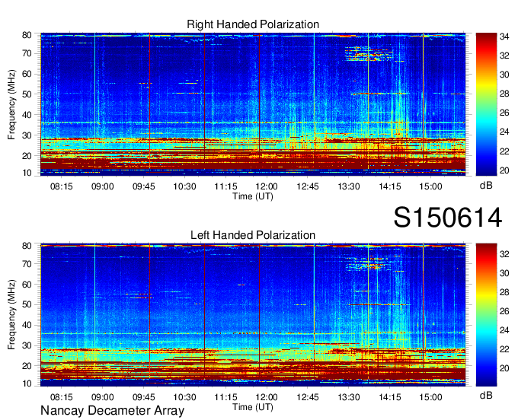Screen dimensions: 518x420
Task: Click the 'Left Handed Polarization' plot title
Action: [x=253, y=235]
